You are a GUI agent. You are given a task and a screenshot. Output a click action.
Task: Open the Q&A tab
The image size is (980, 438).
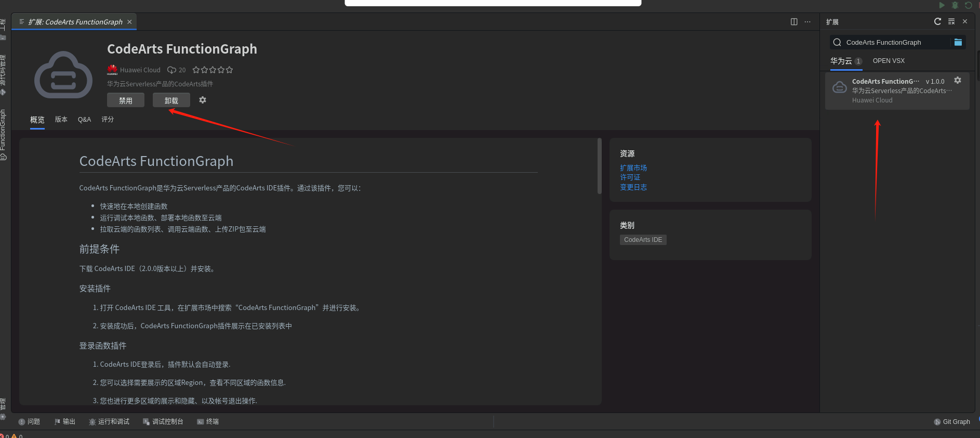tap(84, 120)
